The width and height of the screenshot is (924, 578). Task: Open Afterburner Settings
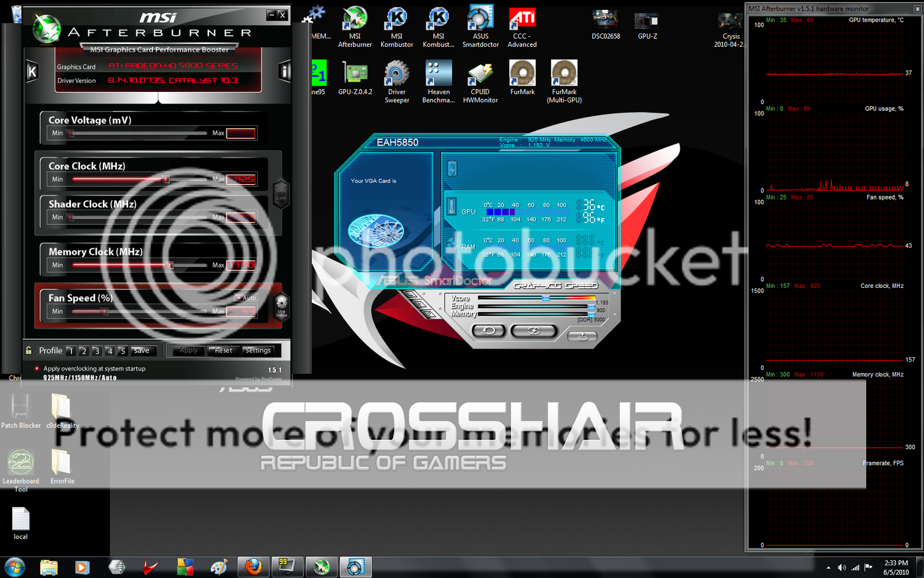[258, 350]
